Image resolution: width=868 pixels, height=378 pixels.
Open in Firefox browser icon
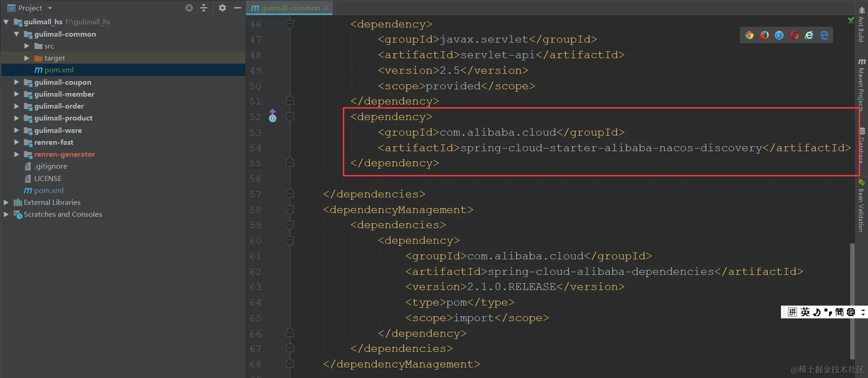[765, 35]
